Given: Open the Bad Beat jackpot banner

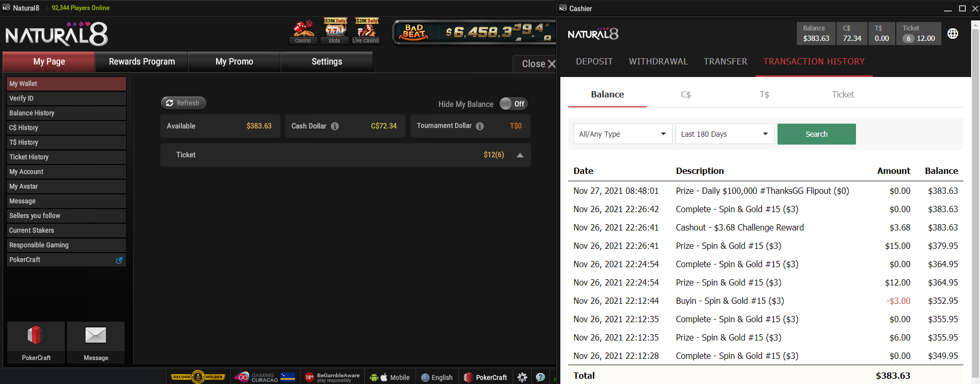Looking at the screenshot, I should pos(474,32).
